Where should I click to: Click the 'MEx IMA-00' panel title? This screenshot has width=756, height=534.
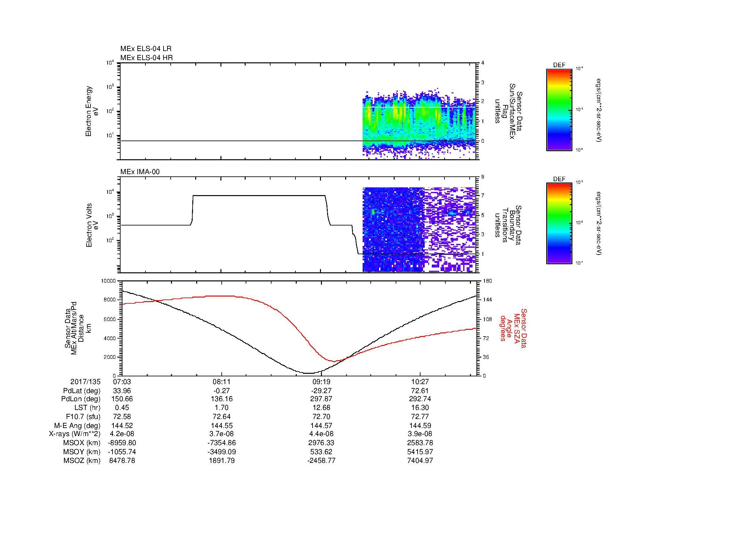point(140,172)
